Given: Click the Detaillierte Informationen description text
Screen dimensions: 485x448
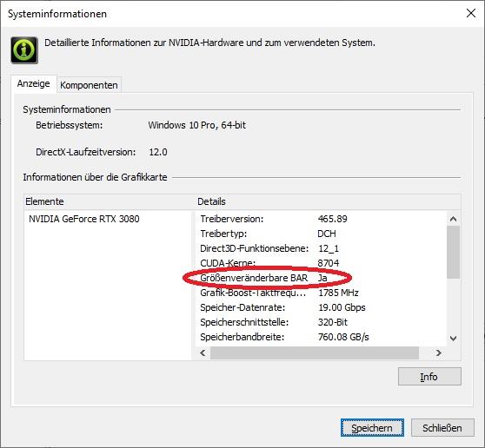Looking at the screenshot, I should 209,43.
